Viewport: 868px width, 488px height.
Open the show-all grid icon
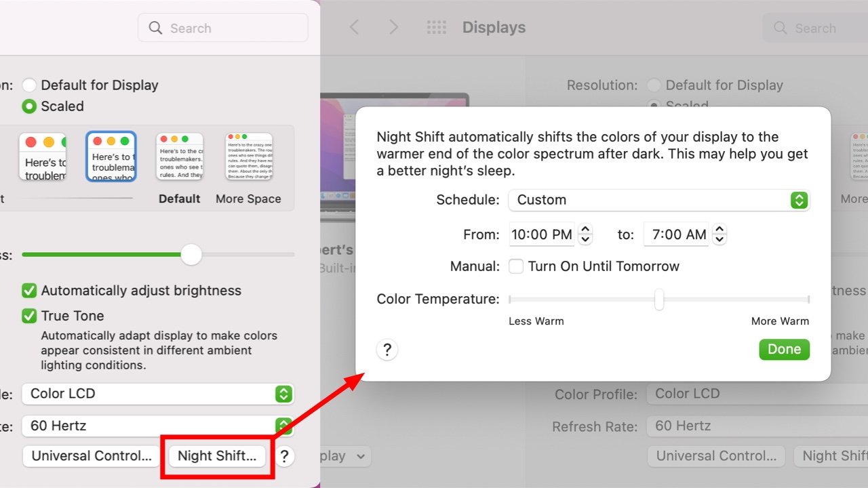click(437, 28)
